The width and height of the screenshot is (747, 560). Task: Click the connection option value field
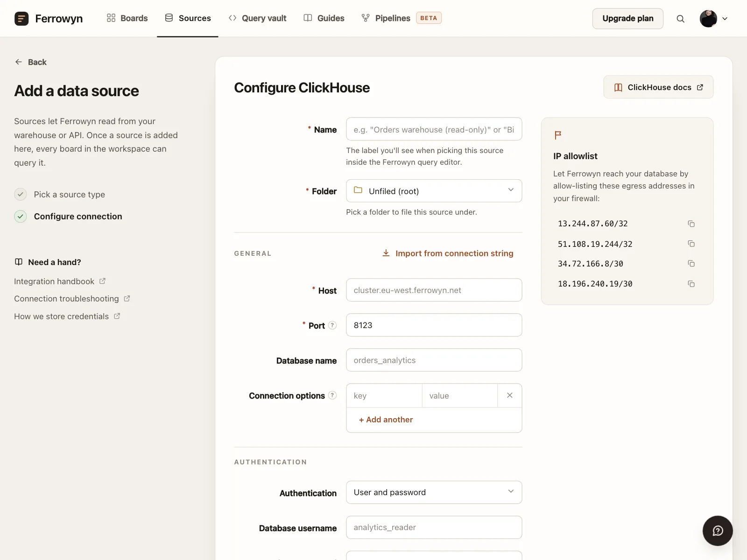point(460,396)
